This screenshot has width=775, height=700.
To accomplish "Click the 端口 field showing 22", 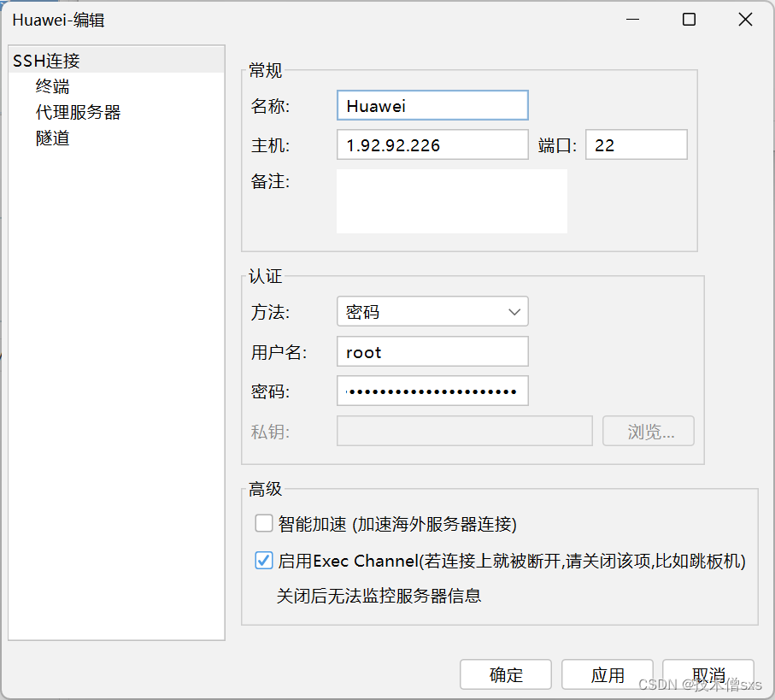I will pyautogui.click(x=636, y=144).
